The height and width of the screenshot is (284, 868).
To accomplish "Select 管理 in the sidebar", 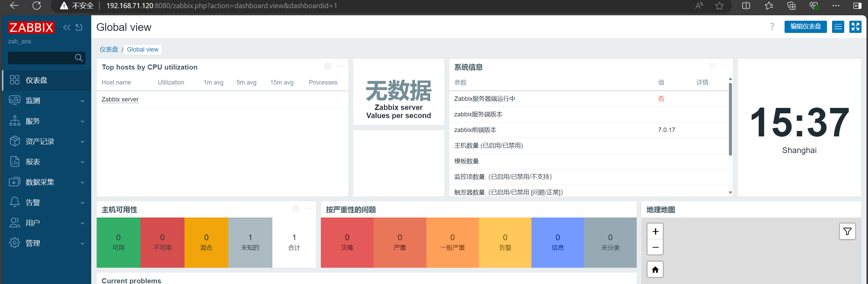I will 47,243.
